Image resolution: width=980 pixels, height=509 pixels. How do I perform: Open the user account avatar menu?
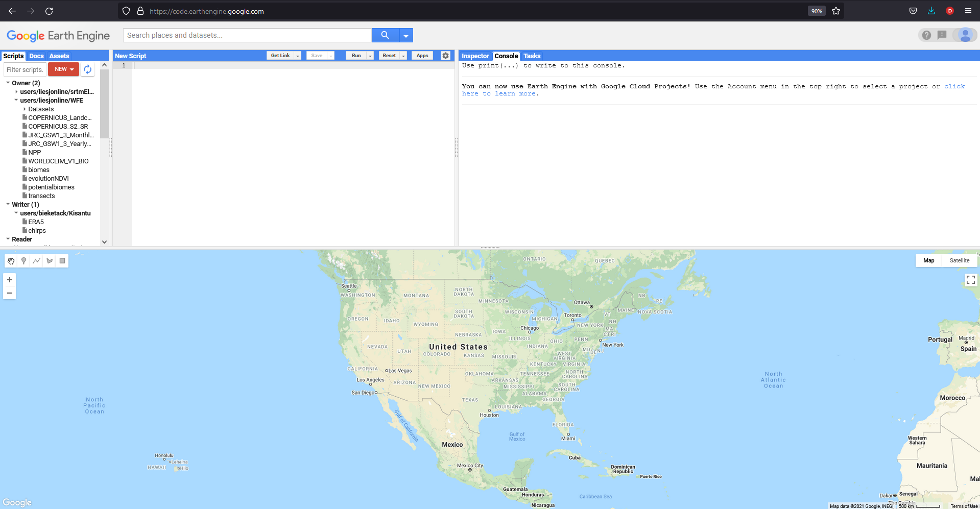(x=965, y=35)
